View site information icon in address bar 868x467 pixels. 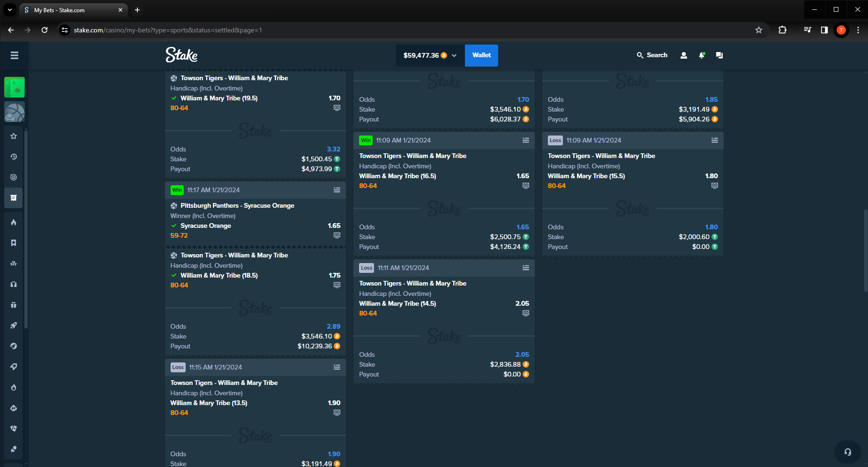tap(65, 30)
